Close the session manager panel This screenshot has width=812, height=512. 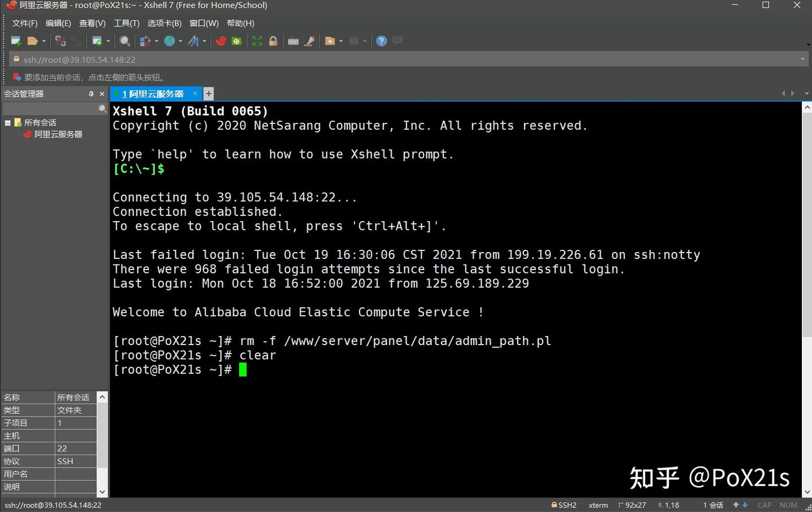click(102, 94)
